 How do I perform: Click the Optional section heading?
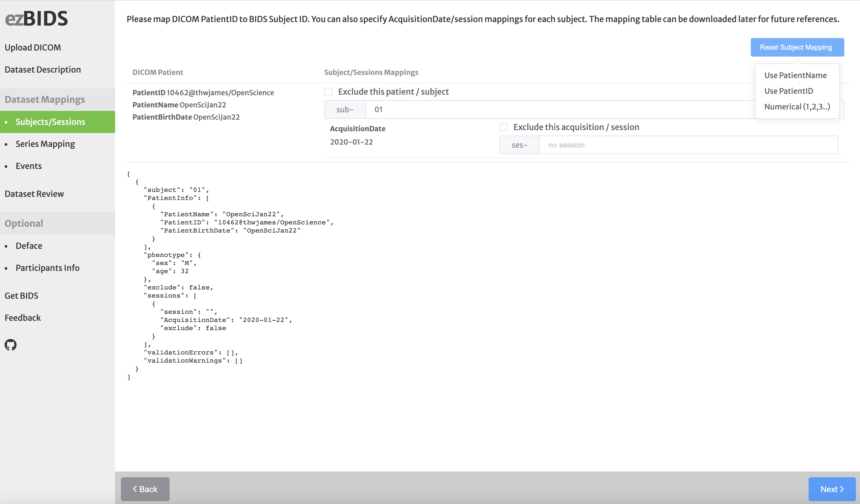(x=24, y=223)
